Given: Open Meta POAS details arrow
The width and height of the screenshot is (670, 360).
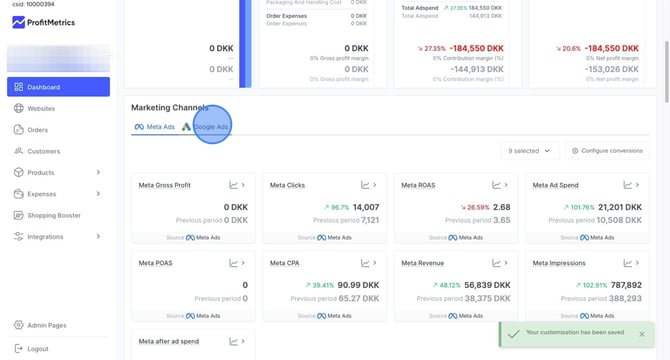Looking at the screenshot, I should (243, 263).
